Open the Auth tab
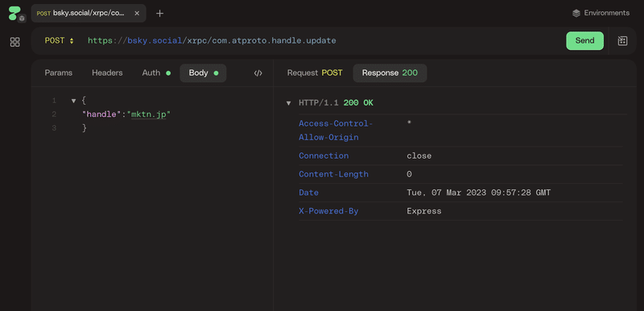The width and height of the screenshot is (644, 311). pyautogui.click(x=156, y=73)
